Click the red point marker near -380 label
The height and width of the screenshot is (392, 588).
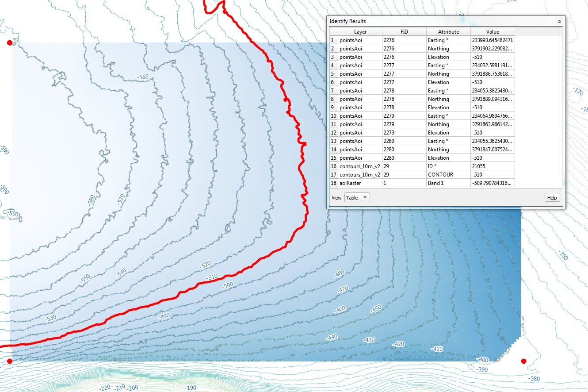coord(524,361)
